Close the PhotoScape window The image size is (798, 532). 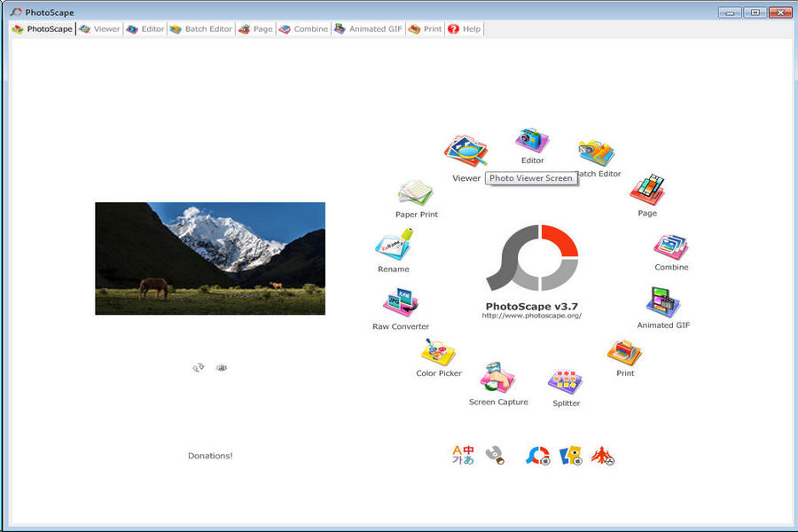click(x=780, y=12)
